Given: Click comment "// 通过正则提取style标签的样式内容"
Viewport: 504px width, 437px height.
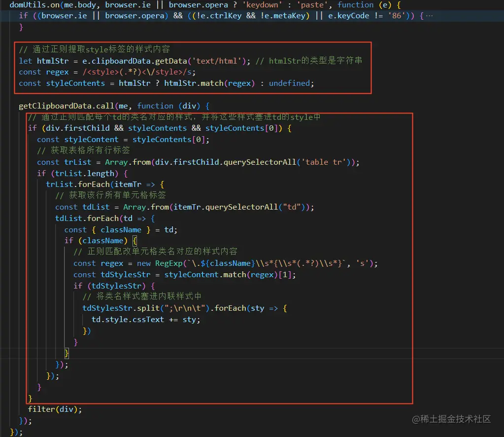Looking at the screenshot, I should [x=94, y=49].
